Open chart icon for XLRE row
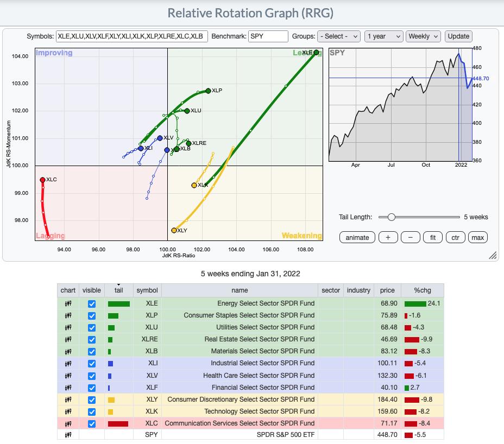The image size is (504, 444). [68, 339]
